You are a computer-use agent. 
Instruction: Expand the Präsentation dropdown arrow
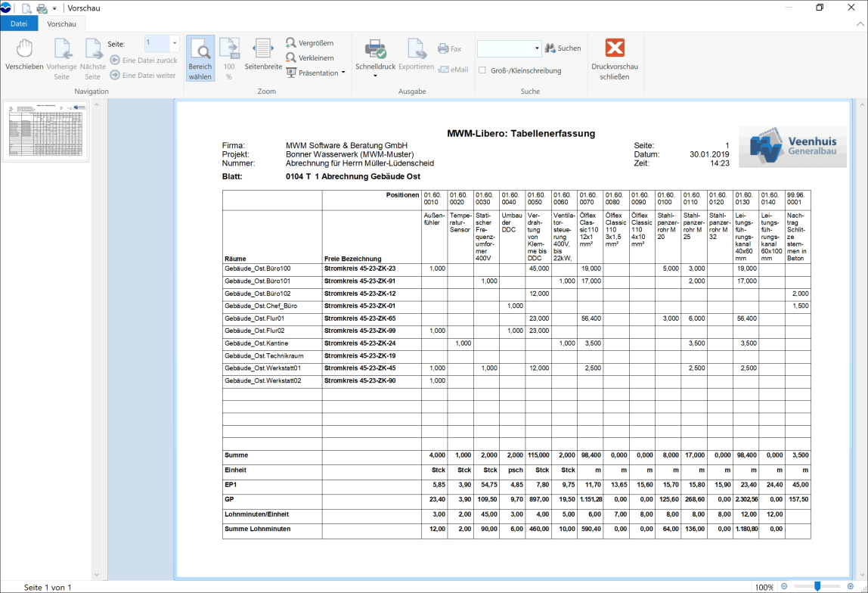coord(343,73)
